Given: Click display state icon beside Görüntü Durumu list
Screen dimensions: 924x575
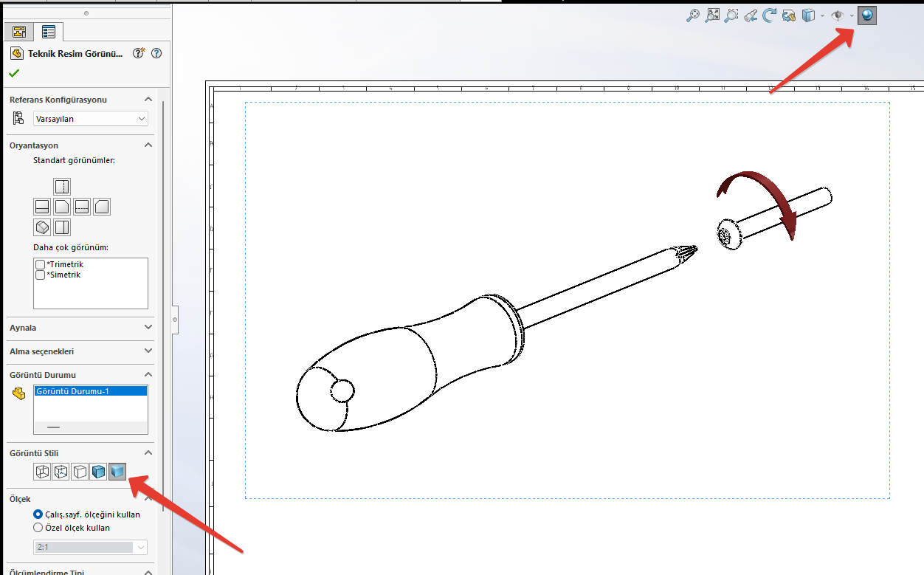Looking at the screenshot, I should 19,394.
